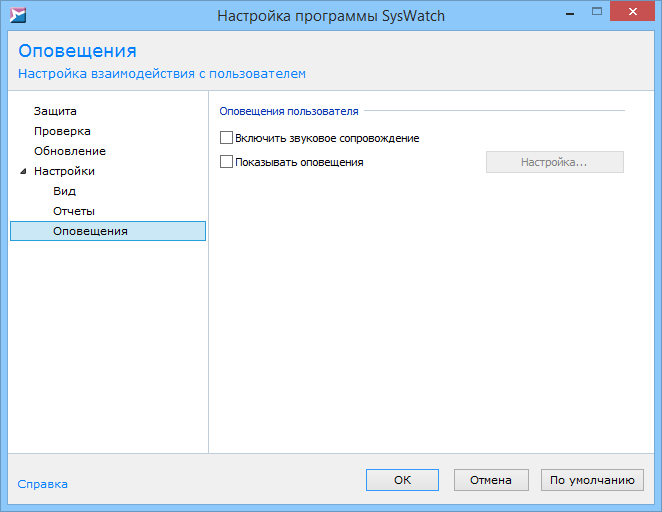Viewport: 662px width, 512px height.
Task: Open the Вид settings page
Action: [x=65, y=191]
